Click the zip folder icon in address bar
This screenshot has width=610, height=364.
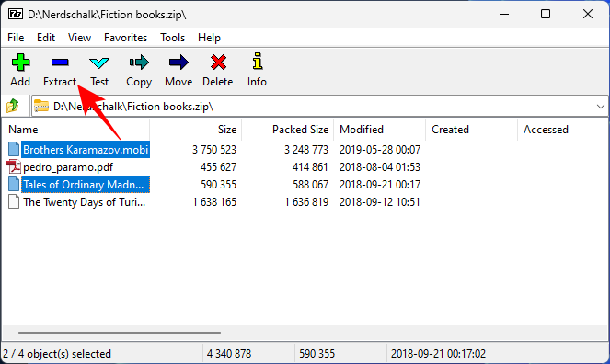[x=41, y=106]
